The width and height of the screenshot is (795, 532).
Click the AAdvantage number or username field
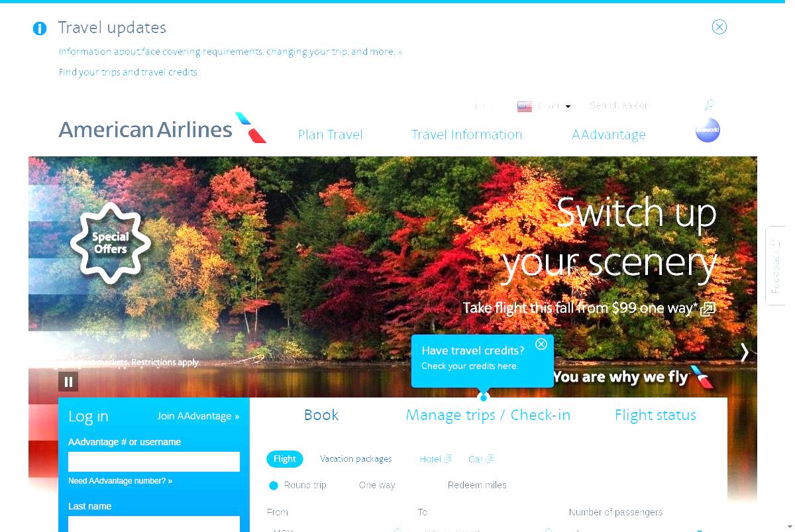pyautogui.click(x=154, y=462)
